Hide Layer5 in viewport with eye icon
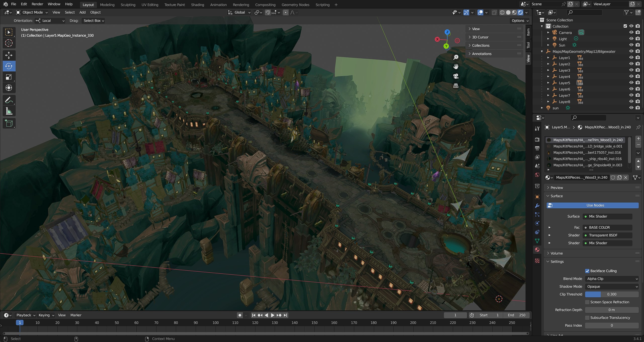644x342 pixels. coord(631,83)
